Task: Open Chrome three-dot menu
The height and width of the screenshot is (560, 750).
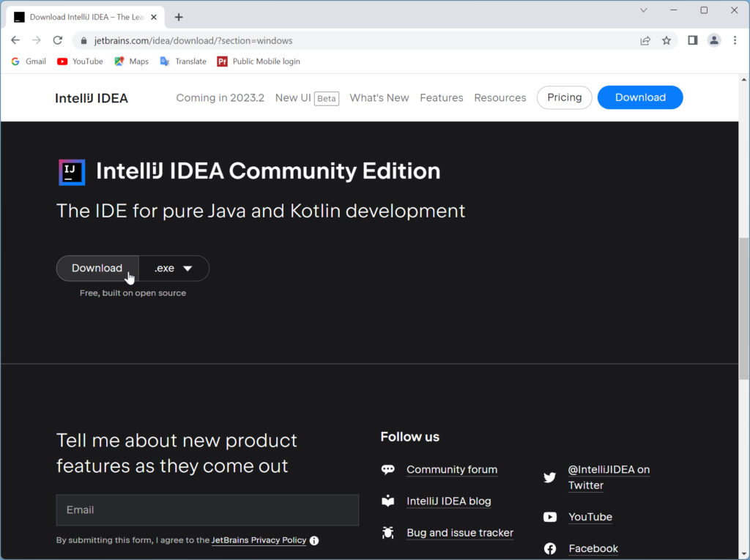Action: [735, 40]
